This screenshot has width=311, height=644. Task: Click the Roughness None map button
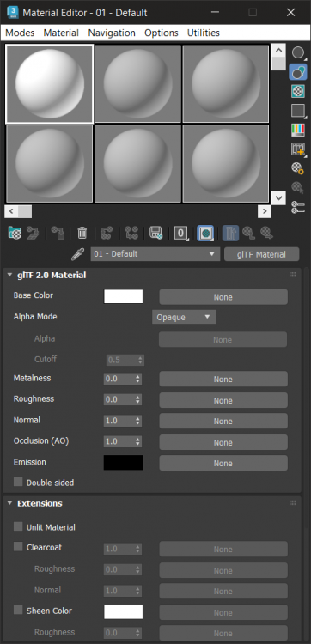click(223, 400)
